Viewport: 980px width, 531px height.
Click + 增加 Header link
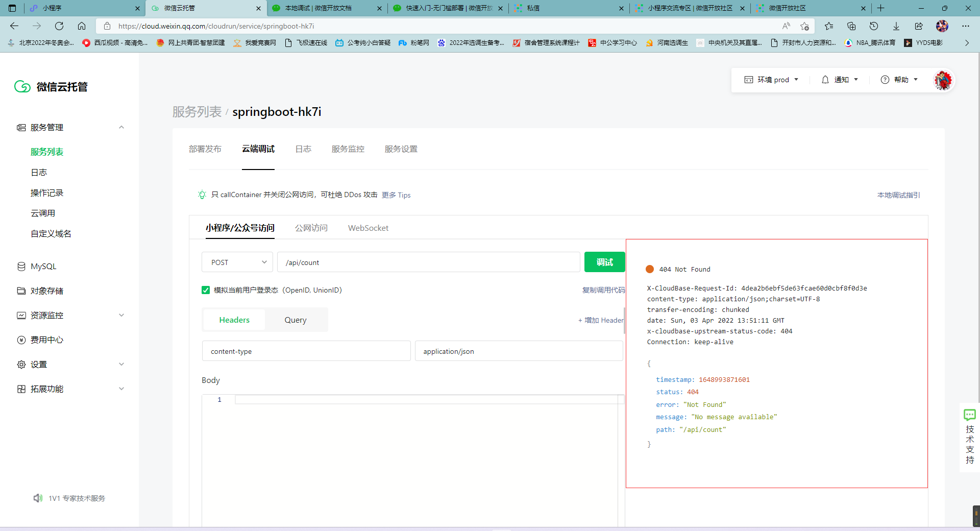601,320
